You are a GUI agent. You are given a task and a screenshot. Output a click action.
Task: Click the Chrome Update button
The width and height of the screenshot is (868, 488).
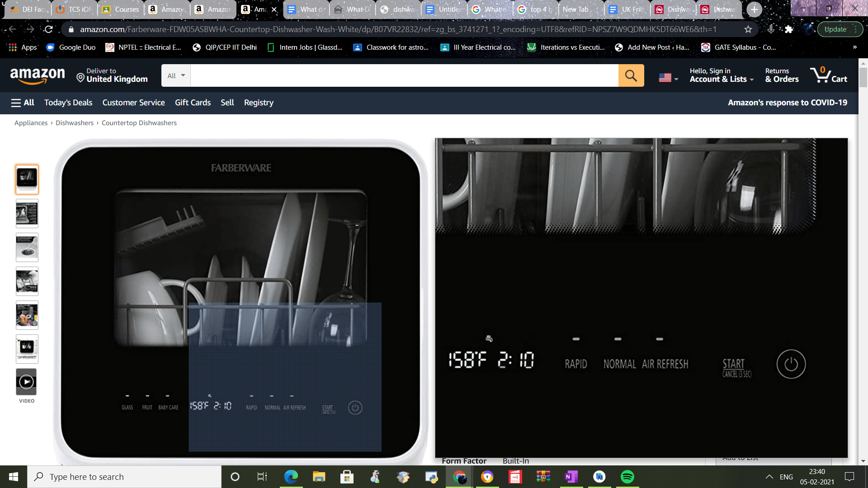pyautogui.click(x=840, y=29)
